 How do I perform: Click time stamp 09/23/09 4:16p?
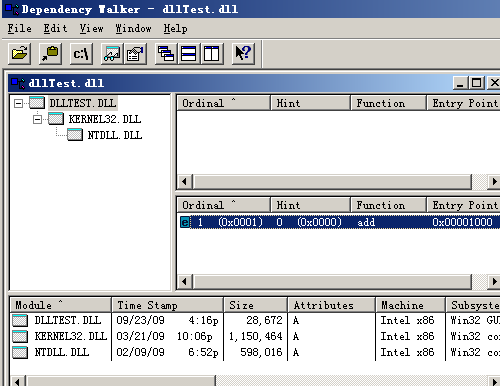[x=167, y=320]
